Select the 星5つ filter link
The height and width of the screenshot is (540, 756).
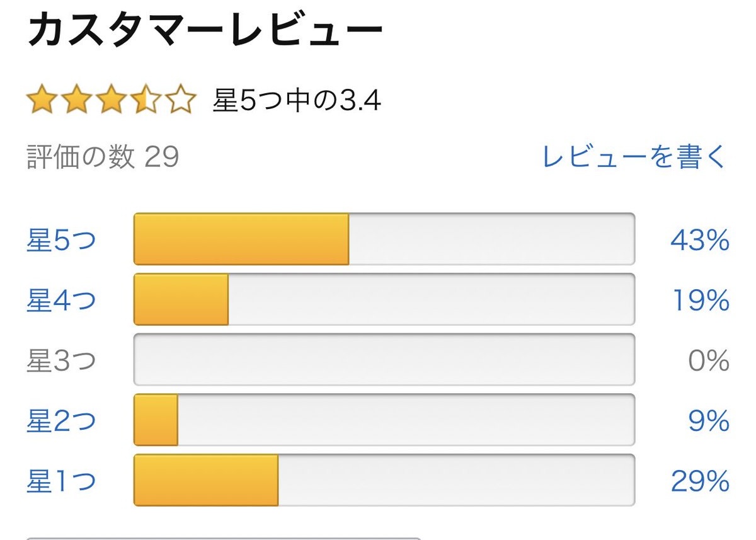click(x=61, y=240)
